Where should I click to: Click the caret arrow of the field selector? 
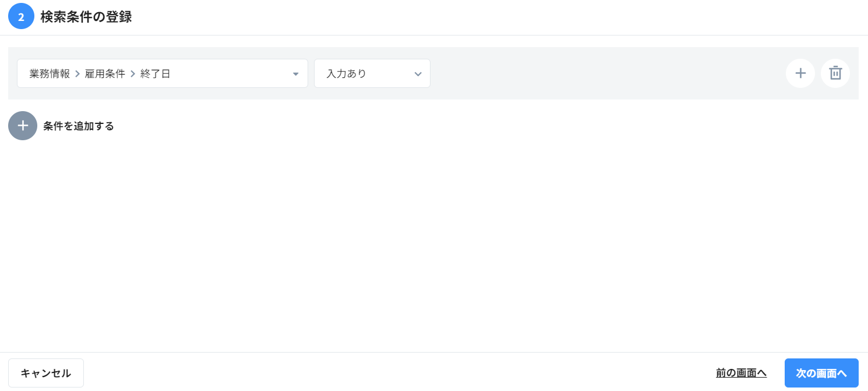click(x=295, y=74)
